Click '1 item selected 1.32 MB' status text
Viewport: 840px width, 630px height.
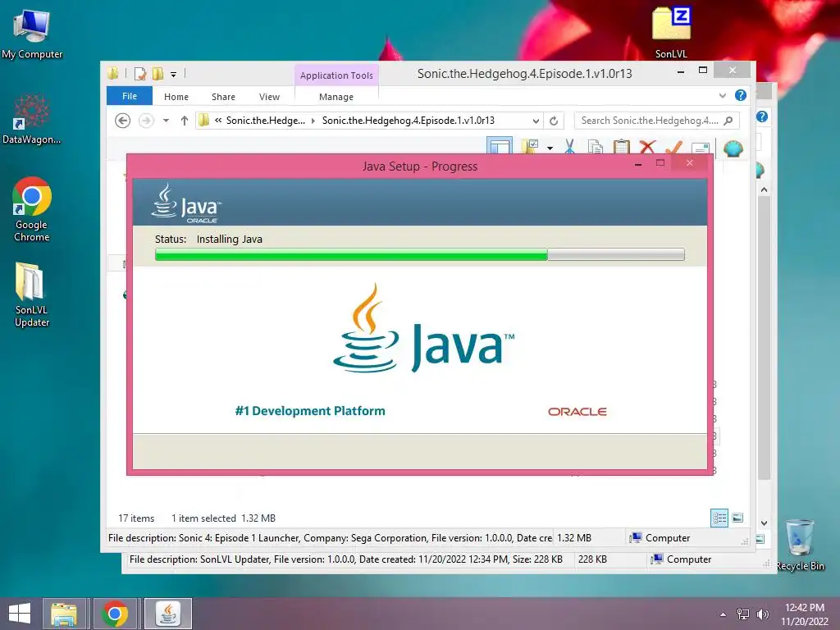pos(223,518)
